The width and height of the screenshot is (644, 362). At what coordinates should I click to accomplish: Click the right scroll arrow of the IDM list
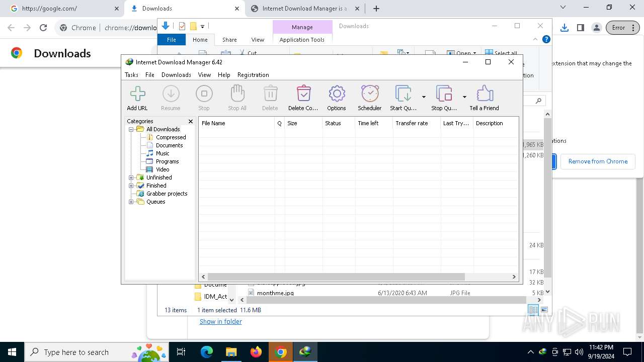tap(514, 277)
